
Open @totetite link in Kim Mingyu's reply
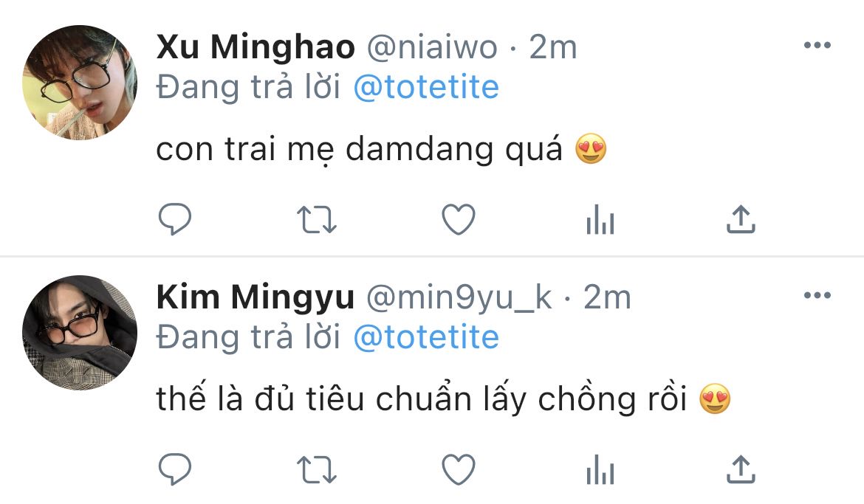point(426,338)
